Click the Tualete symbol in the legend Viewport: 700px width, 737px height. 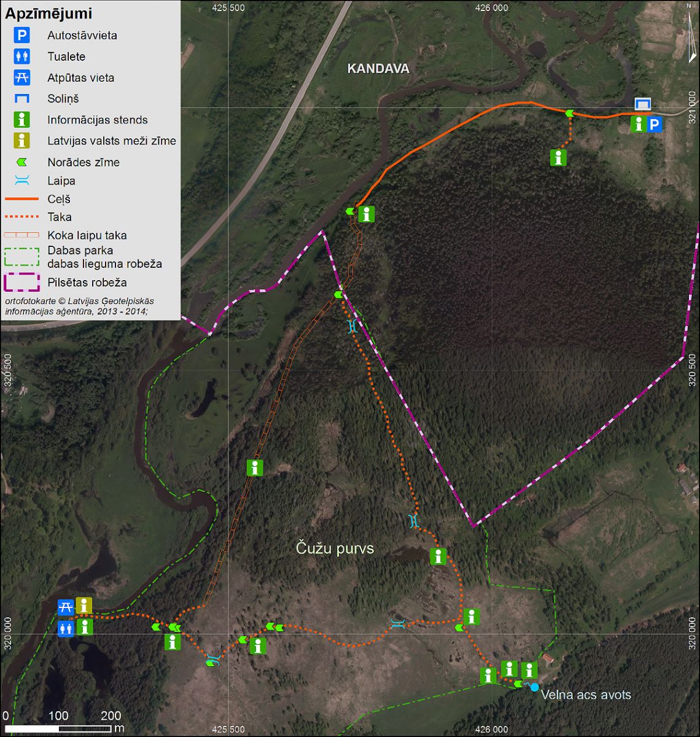coord(23,57)
